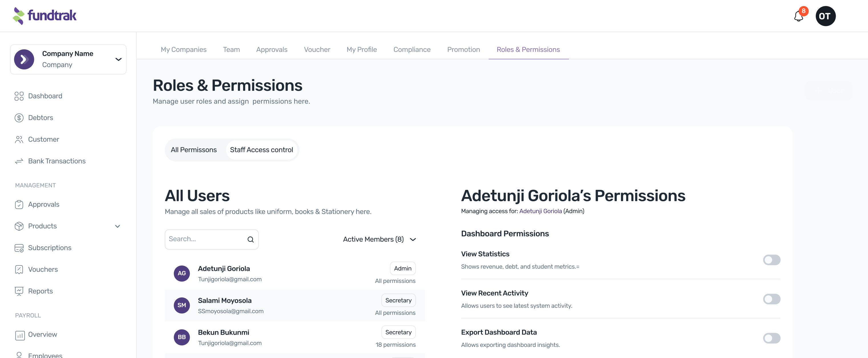This screenshot has height=358, width=868.
Task: Open Reports chart icon
Action: pos(19,291)
